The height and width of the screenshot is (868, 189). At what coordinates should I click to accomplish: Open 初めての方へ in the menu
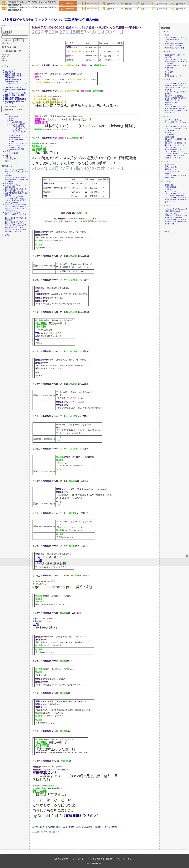pos(10,72)
